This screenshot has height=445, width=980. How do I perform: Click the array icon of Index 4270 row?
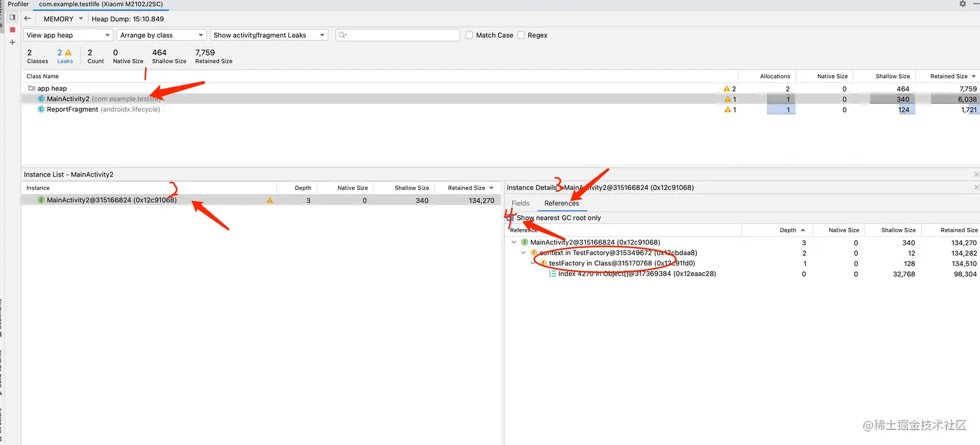[x=553, y=274]
